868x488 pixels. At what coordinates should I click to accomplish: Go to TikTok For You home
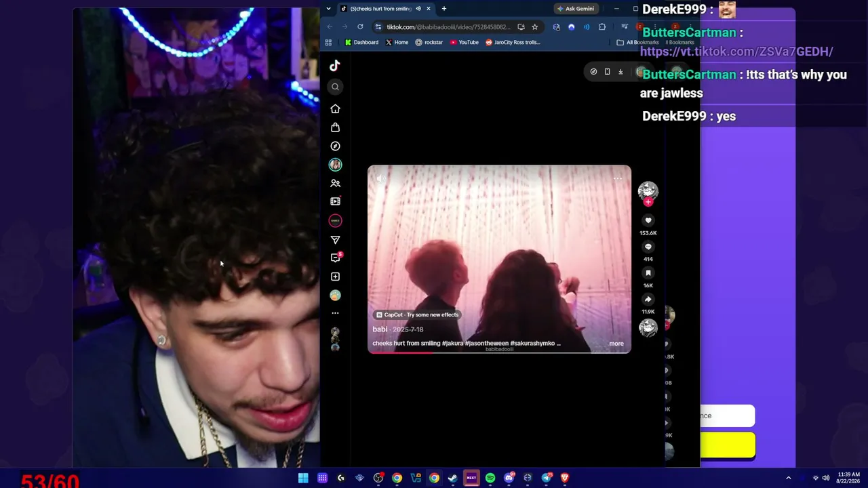coord(335,108)
